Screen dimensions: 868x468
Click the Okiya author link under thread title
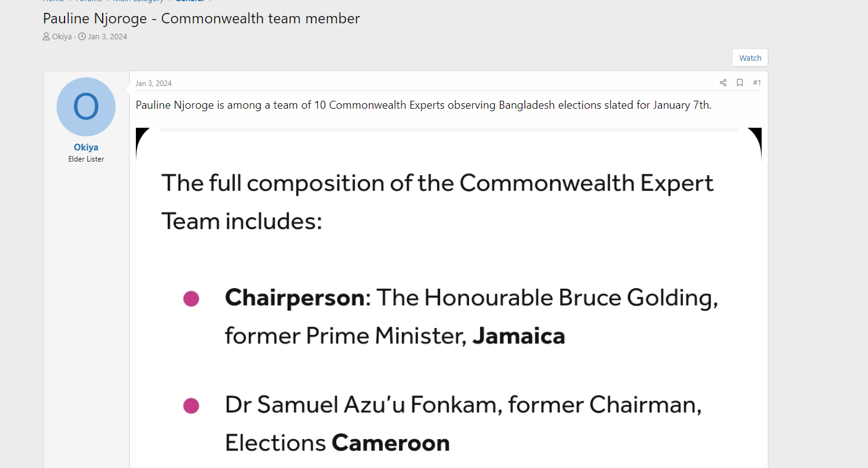click(x=61, y=37)
